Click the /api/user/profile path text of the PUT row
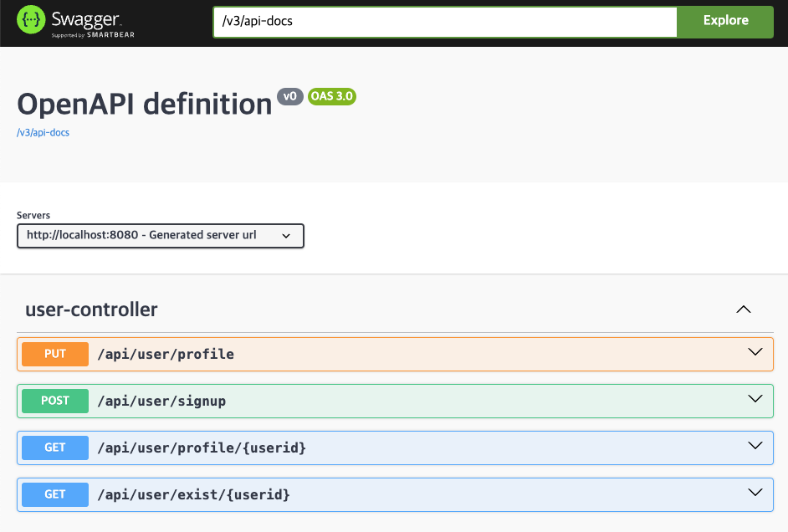Screen dimensions: 788x532 (x=166, y=354)
